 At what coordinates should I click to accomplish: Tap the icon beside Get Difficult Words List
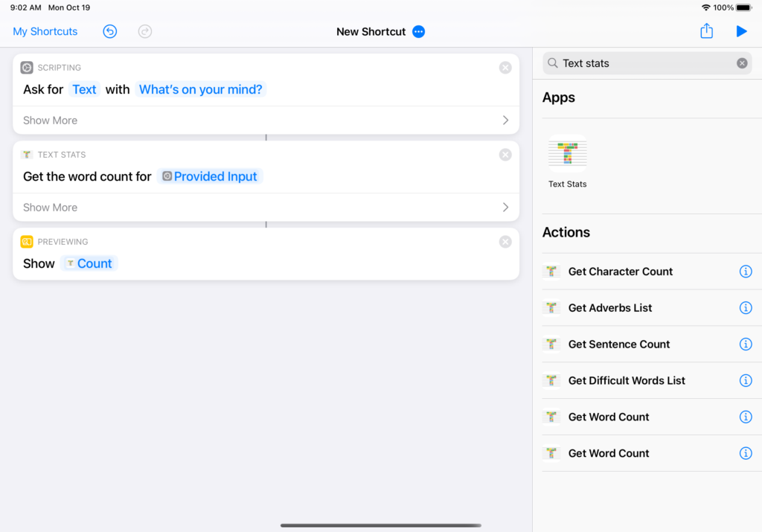click(x=551, y=380)
